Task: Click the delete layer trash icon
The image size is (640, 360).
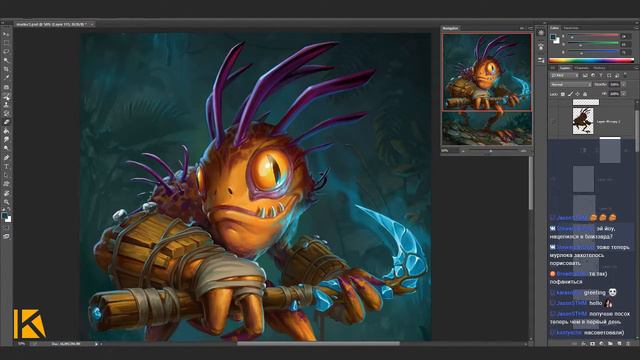Action: click(628, 344)
